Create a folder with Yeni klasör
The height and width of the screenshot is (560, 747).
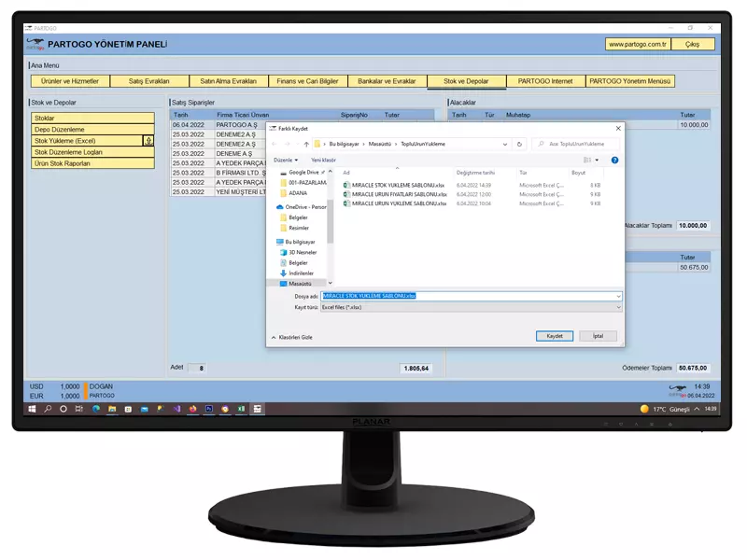pyautogui.click(x=323, y=160)
